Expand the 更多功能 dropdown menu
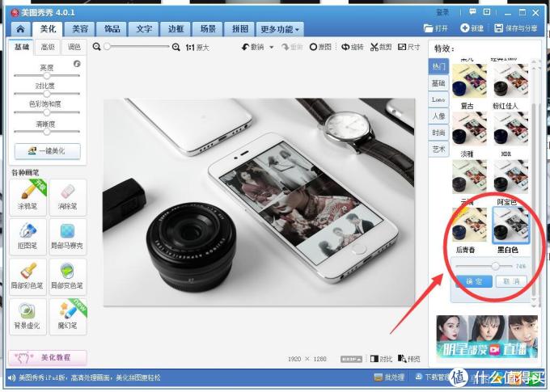The image size is (550, 392). pos(280,29)
